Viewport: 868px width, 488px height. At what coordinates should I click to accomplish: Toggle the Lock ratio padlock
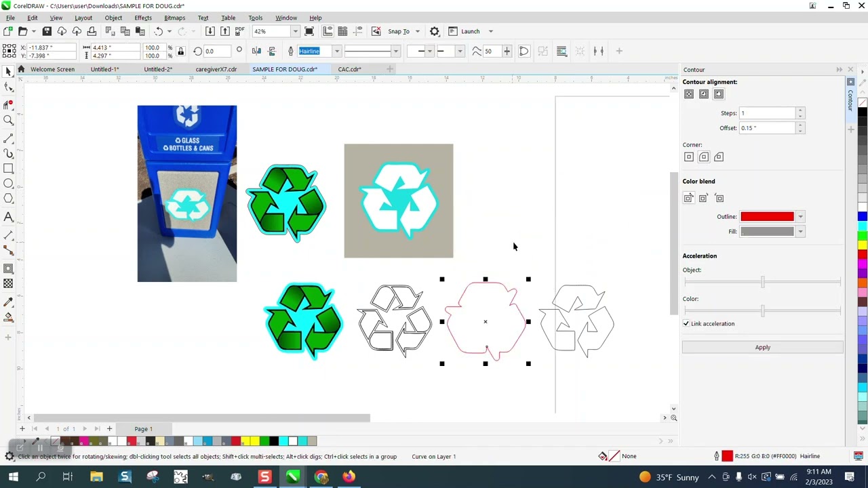tap(180, 51)
